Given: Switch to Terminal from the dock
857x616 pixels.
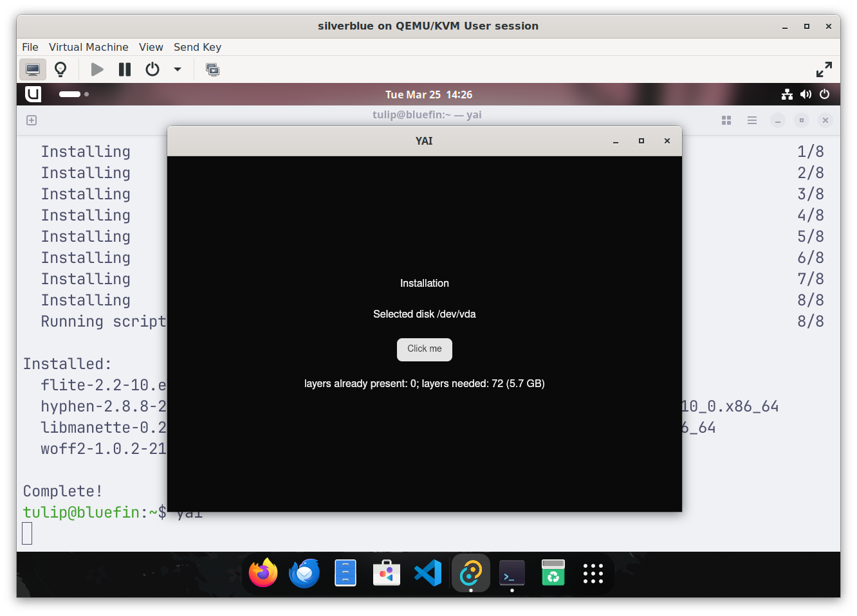Looking at the screenshot, I should [x=512, y=573].
